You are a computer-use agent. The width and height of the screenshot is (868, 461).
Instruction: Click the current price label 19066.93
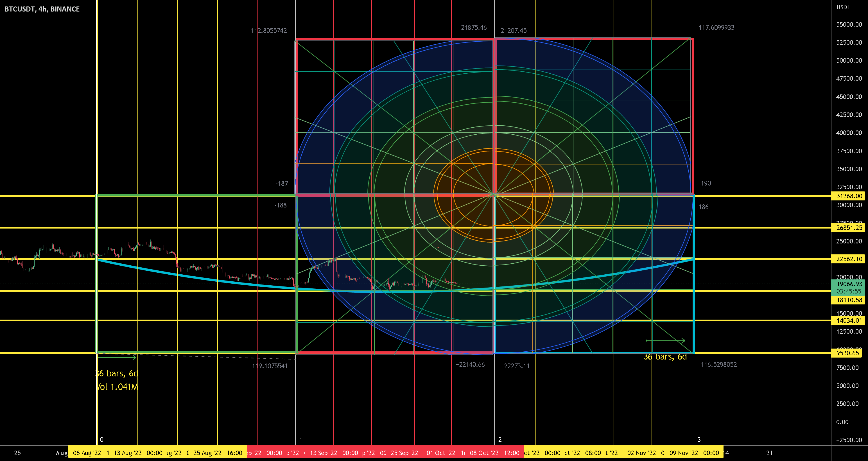click(x=849, y=284)
